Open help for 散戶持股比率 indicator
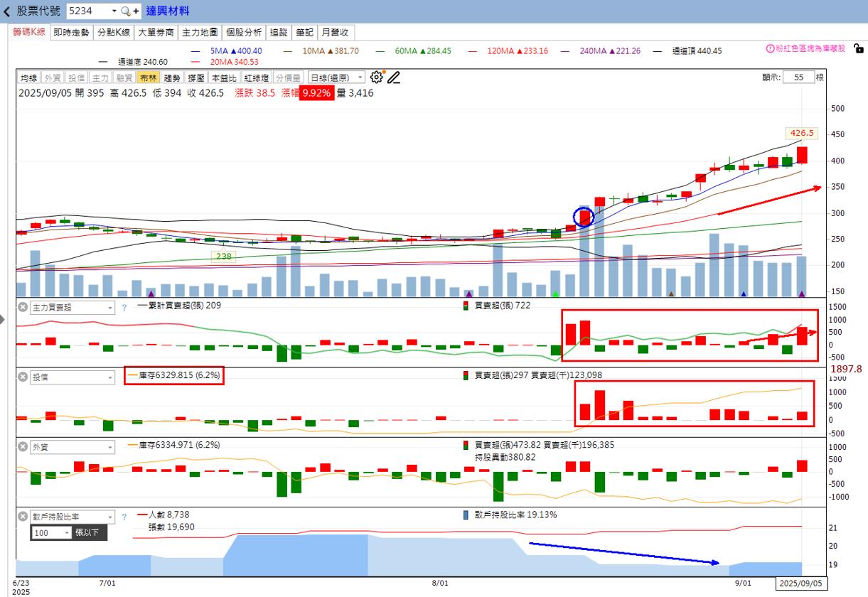Image resolution: width=868 pixels, height=597 pixels. [124, 517]
